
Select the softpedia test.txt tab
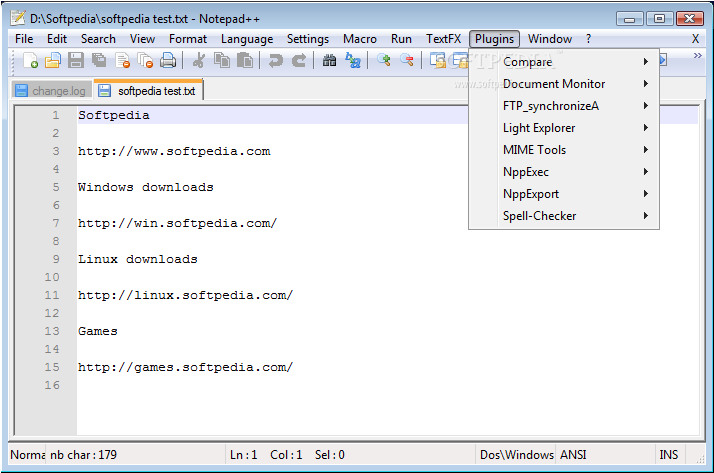coord(148,90)
